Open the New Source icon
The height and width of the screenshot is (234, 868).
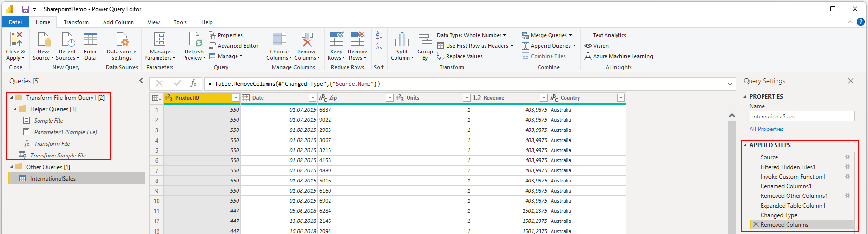tap(43, 39)
